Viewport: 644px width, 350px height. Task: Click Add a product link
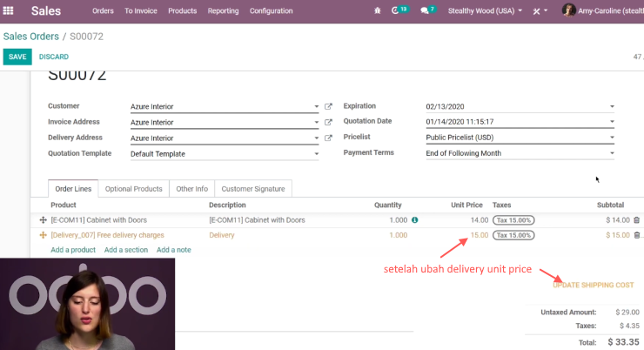click(x=73, y=250)
